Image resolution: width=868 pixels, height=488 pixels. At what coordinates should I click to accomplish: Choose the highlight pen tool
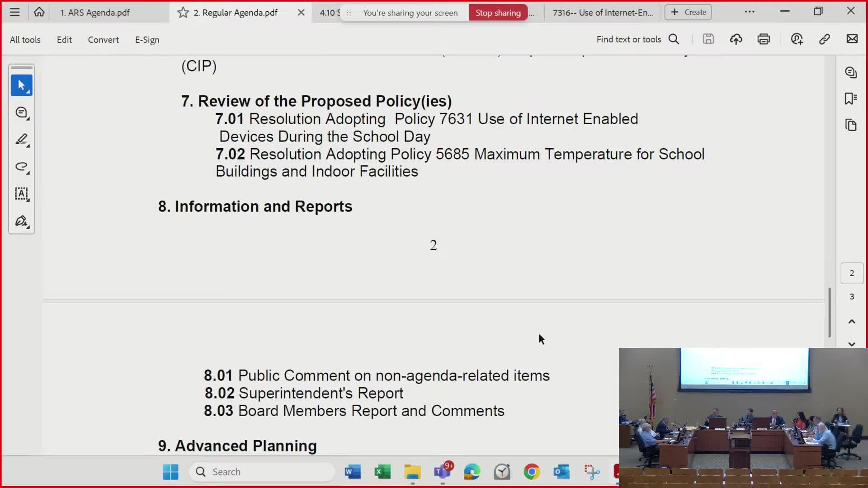pos(22,140)
